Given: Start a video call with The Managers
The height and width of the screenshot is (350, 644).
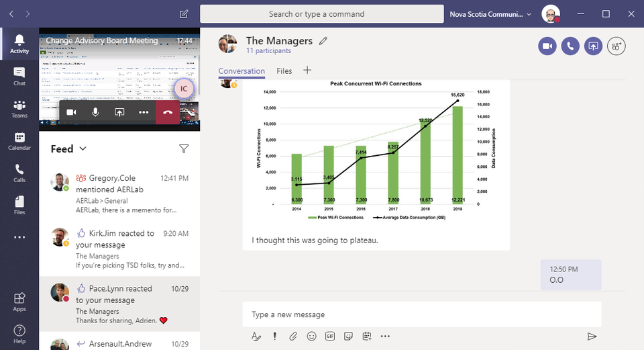Looking at the screenshot, I should click(547, 46).
